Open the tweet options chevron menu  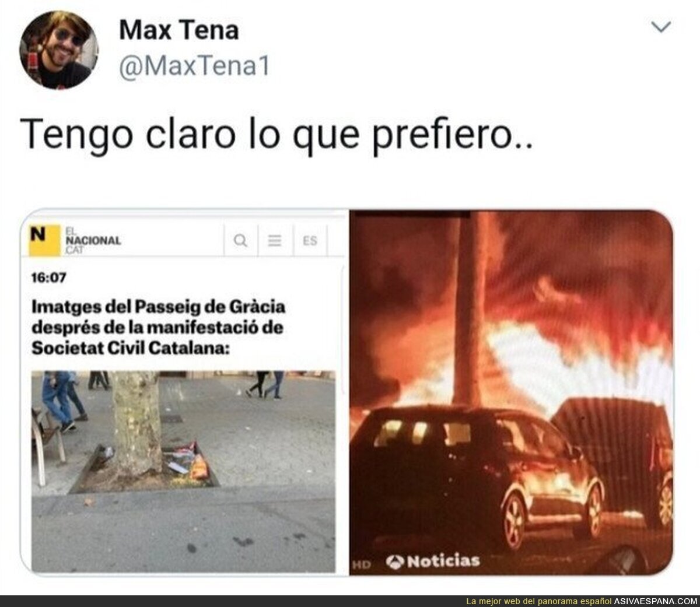click(663, 27)
